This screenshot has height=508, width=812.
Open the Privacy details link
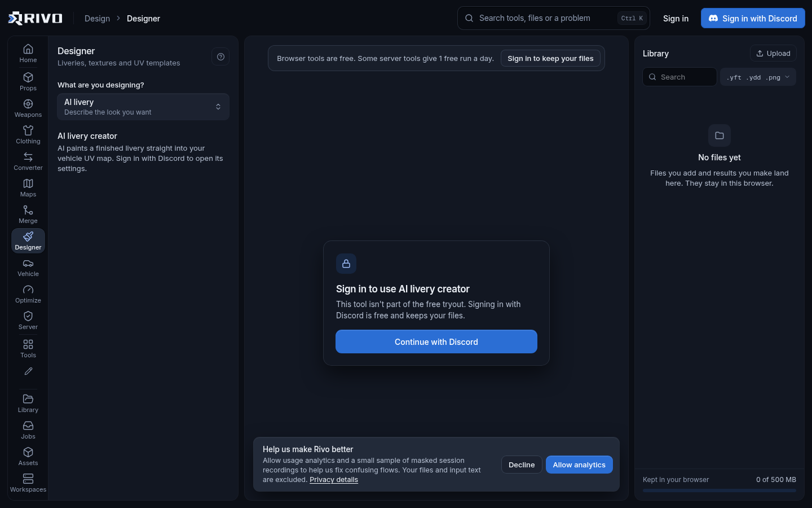click(334, 480)
